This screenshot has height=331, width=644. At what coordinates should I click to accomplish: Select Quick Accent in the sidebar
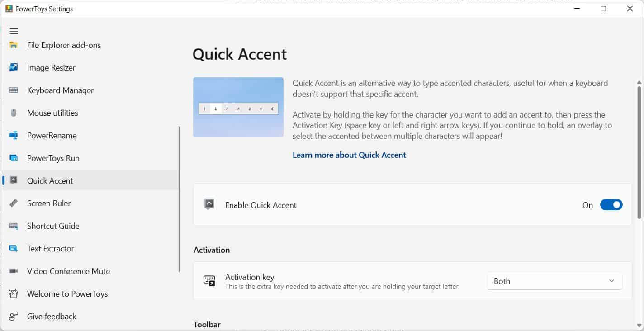coord(50,181)
